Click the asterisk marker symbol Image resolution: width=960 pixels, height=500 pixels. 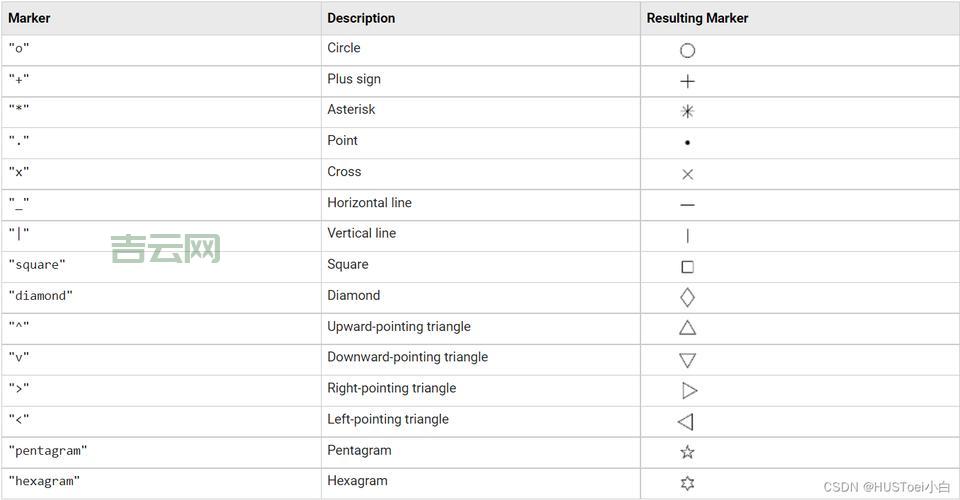687,112
